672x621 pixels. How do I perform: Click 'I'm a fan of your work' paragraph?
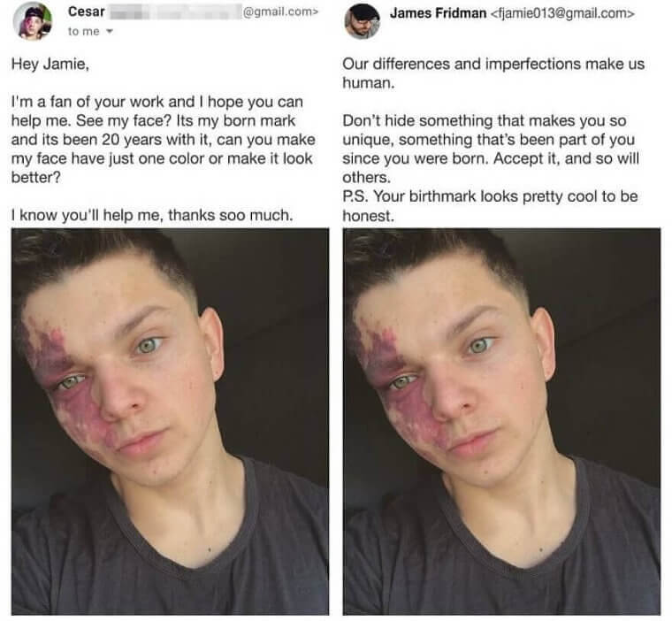(164, 140)
